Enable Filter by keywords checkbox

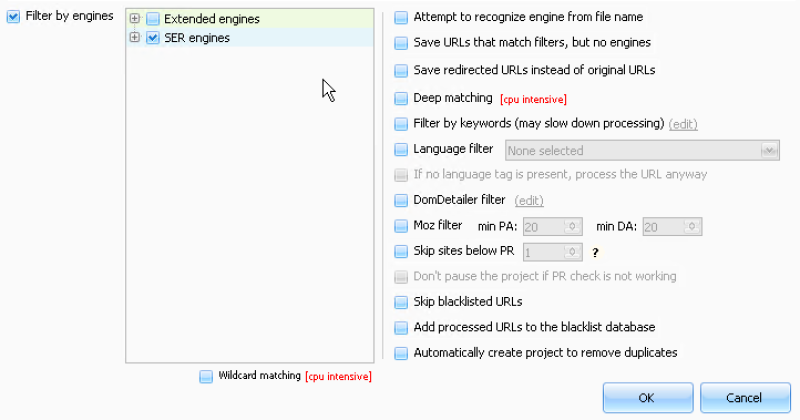[401, 124]
